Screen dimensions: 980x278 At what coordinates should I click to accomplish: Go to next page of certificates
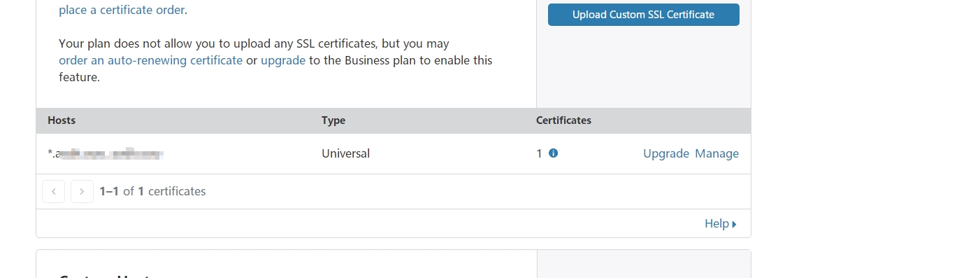point(82,191)
